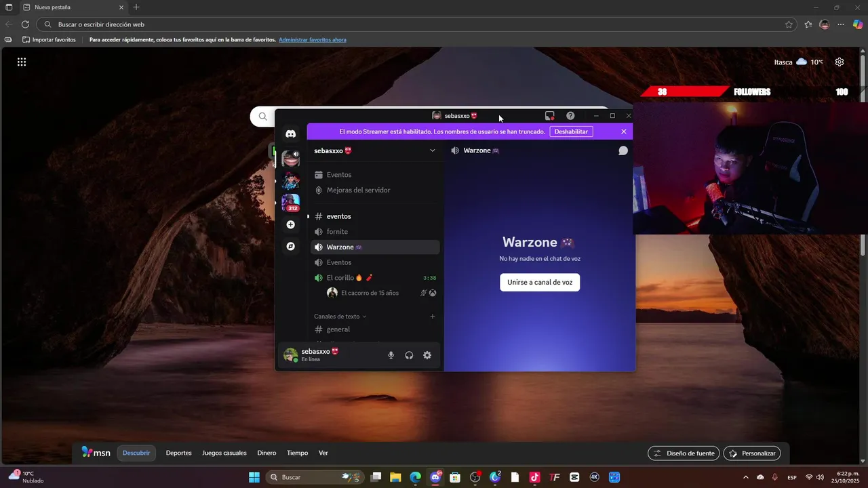Toggle deafen headphones in Discord
The image size is (868, 488).
point(409,355)
